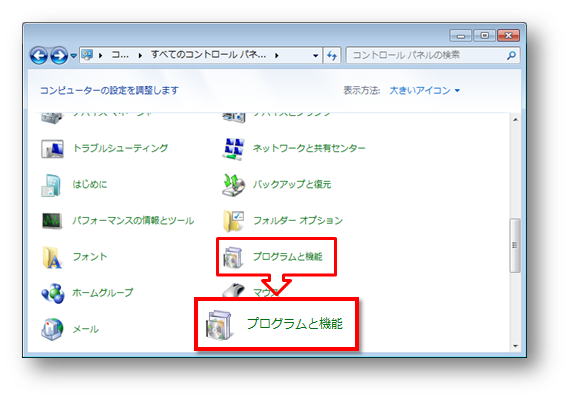Click the コントロール パネルの検索 search field
The image size is (569, 400).
[x=428, y=55]
